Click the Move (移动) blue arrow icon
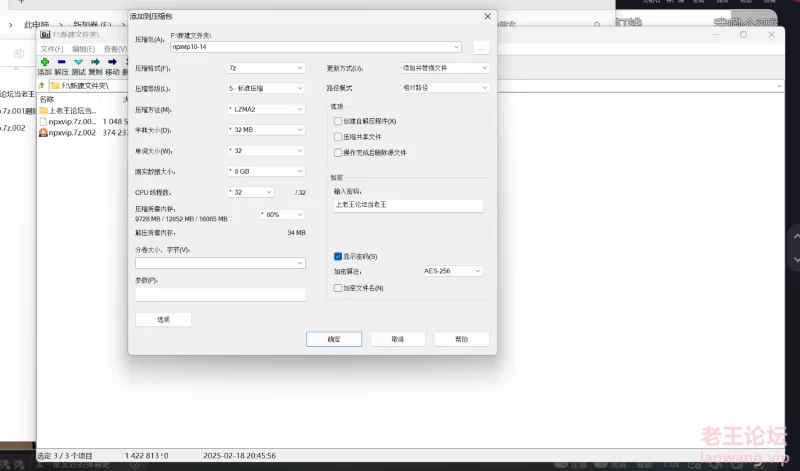The width and height of the screenshot is (800, 471). pos(112,62)
